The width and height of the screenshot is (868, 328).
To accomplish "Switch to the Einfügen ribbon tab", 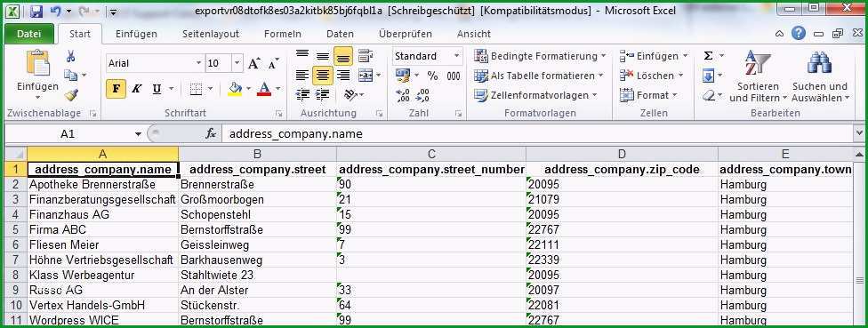I will click(136, 34).
